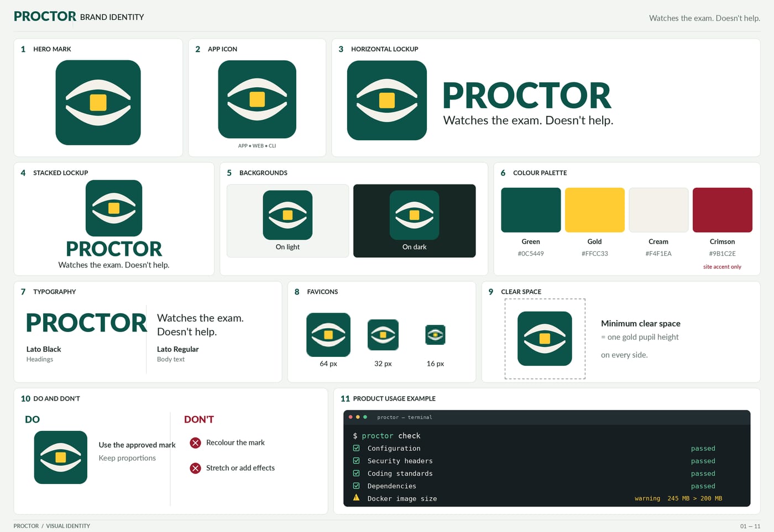Click the 'Lato Black' font label
The width and height of the screenshot is (774, 532).
coord(44,349)
